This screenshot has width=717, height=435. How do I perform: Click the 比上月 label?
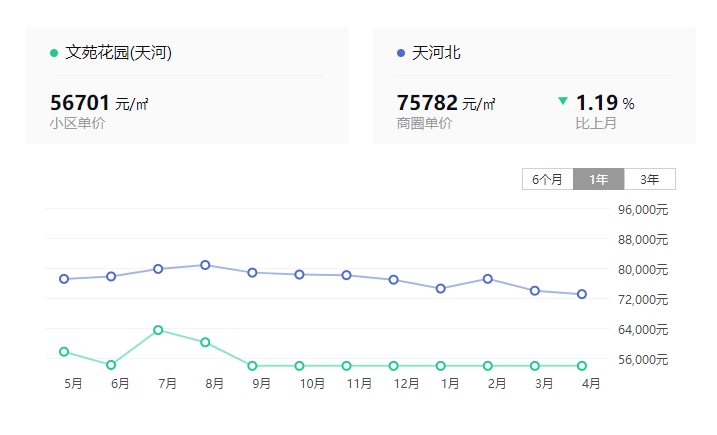596,123
